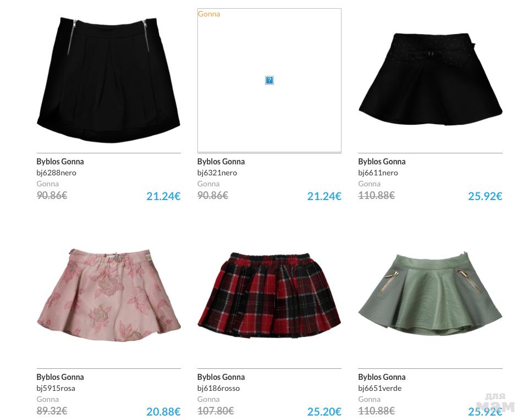Click the 21.24€ price of bj6321nero
The width and height of the screenshot is (523, 420).
(x=324, y=196)
